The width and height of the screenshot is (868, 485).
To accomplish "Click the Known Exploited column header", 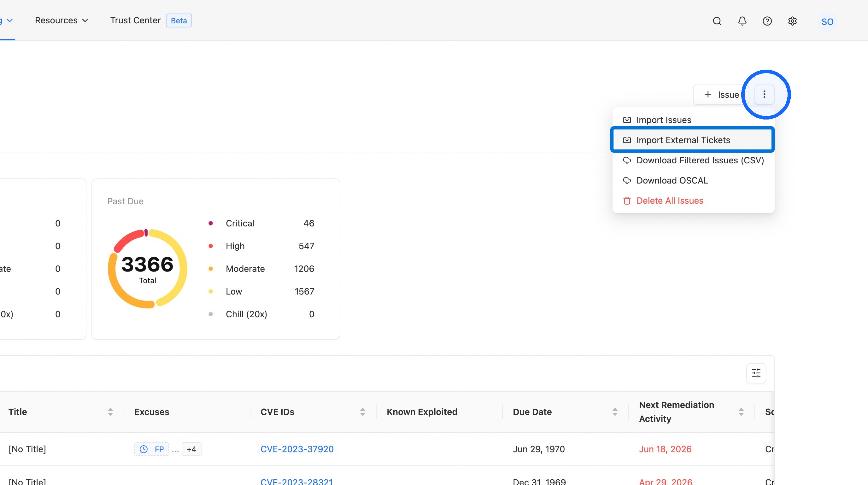I will 422,412.
